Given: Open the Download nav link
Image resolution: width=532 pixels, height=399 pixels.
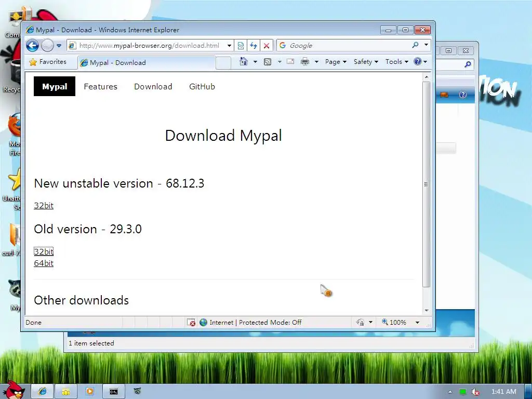Looking at the screenshot, I should click(153, 87).
